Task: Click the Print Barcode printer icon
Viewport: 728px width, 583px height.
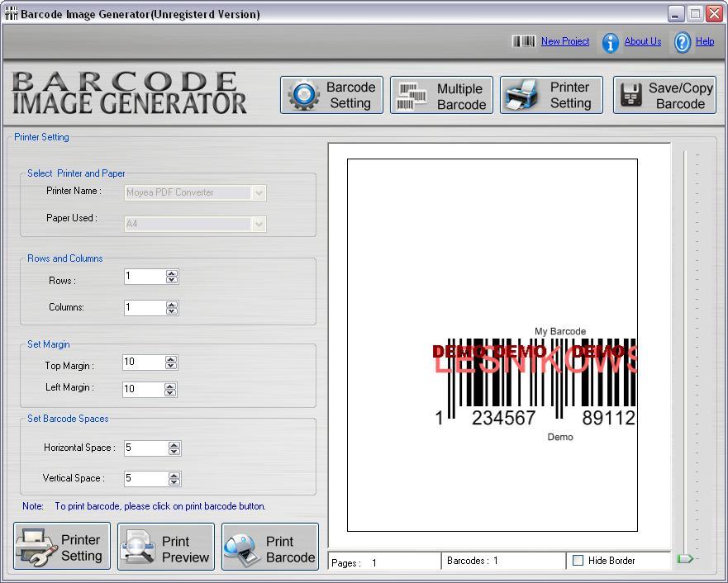Action: 240,547
